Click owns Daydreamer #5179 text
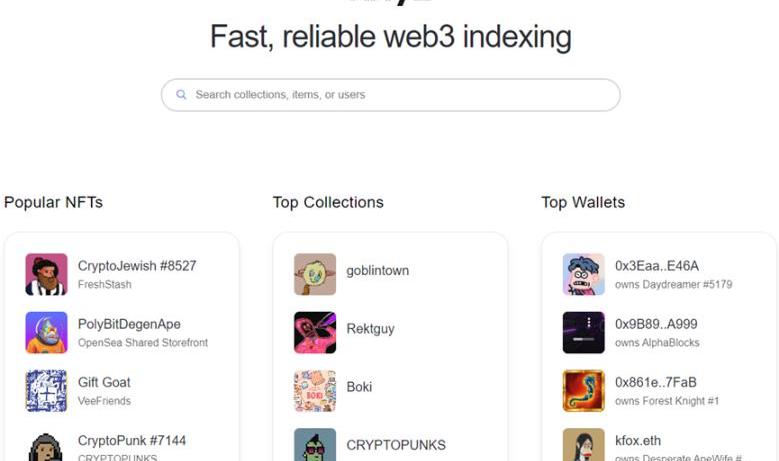This screenshot has width=779, height=461. point(674,285)
